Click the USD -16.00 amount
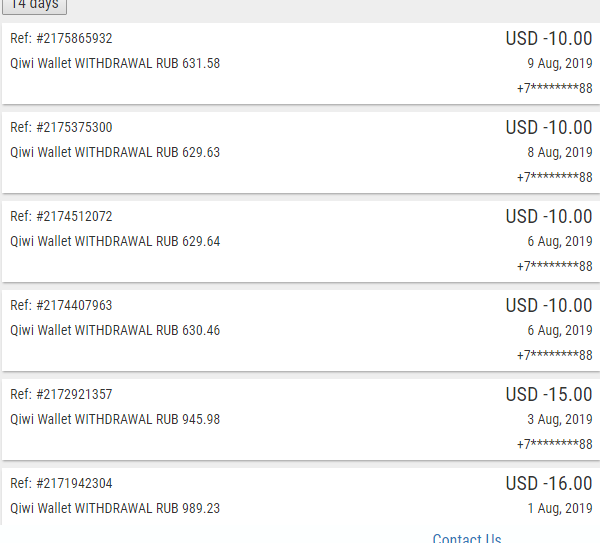This screenshot has height=543, width=600. pos(548,484)
